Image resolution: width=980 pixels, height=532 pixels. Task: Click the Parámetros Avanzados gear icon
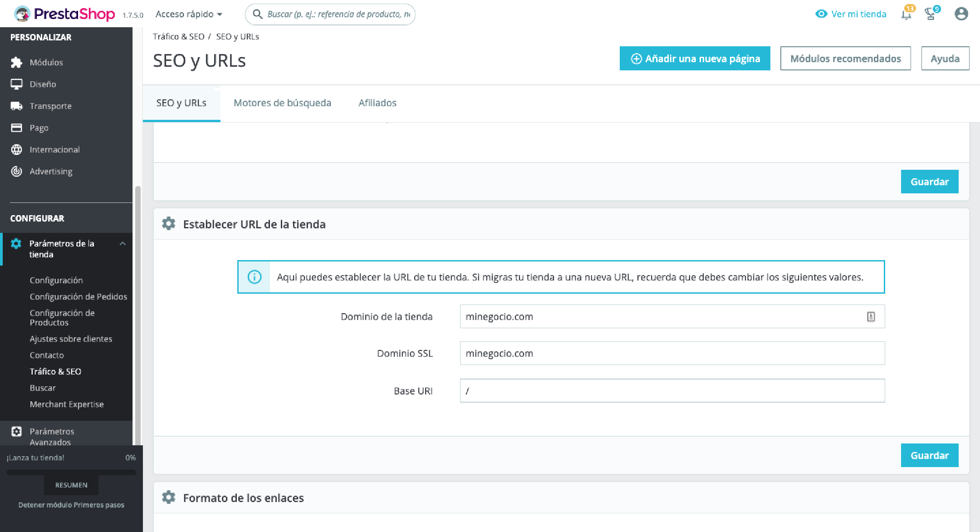click(16, 431)
